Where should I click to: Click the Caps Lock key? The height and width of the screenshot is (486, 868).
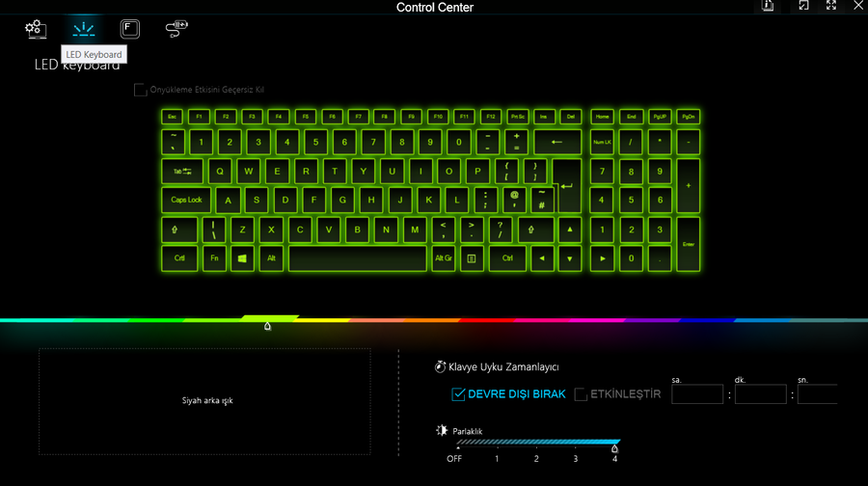tap(186, 200)
